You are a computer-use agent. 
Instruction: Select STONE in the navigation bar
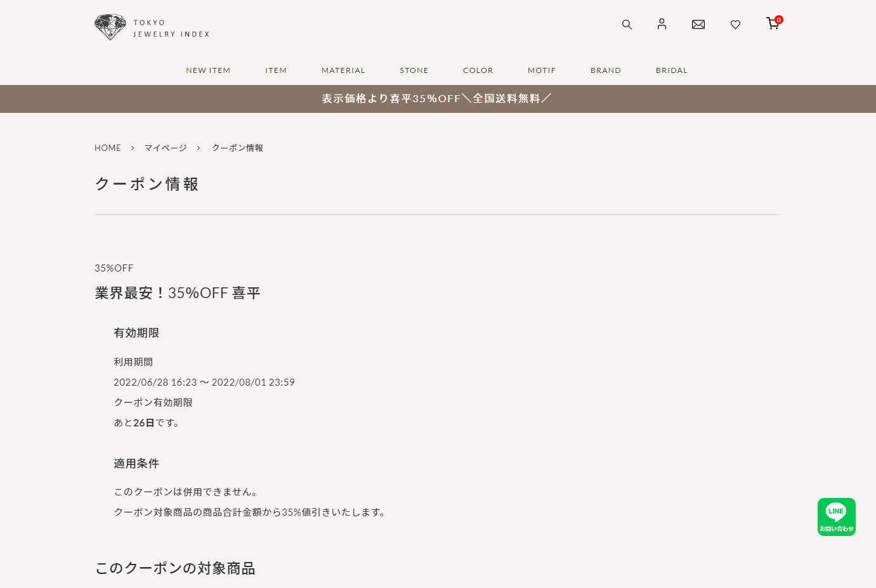414,70
